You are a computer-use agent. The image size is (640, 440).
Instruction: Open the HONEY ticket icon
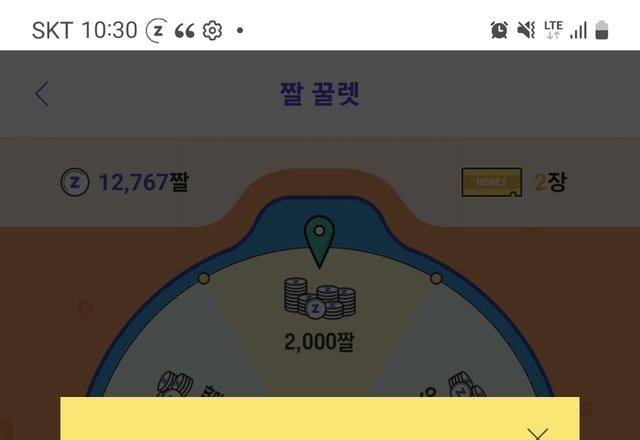492,182
